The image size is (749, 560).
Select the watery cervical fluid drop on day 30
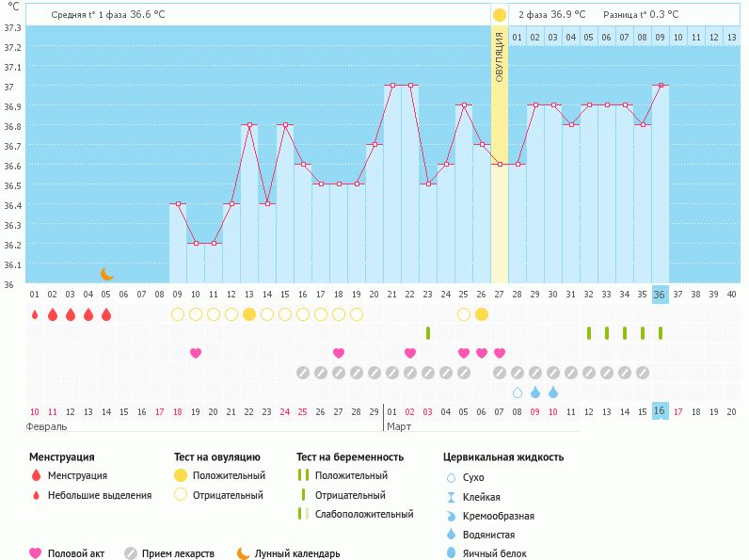point(553,392)
